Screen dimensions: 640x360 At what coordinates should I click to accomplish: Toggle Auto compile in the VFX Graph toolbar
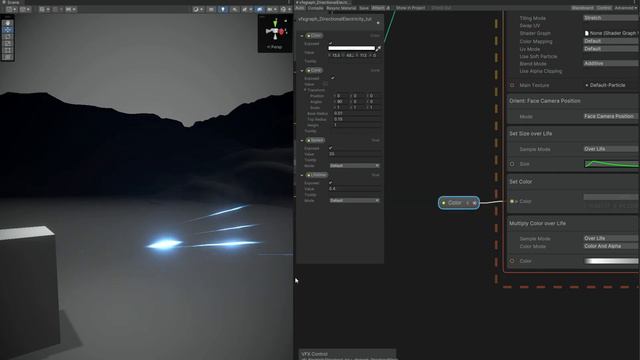point(300,8)
